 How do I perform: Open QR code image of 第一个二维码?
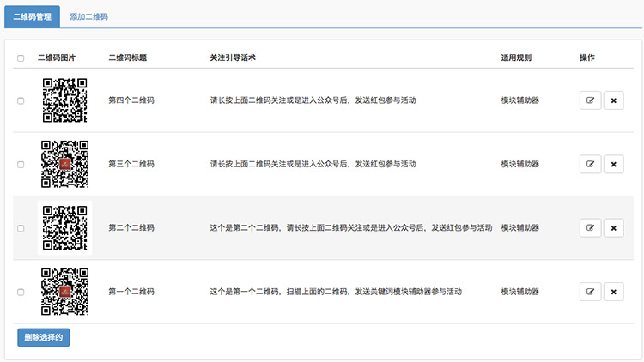click(65, 292)
